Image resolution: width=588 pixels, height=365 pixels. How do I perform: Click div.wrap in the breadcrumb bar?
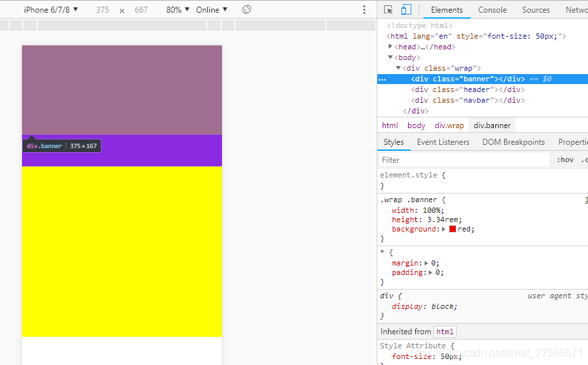(449, 125)
